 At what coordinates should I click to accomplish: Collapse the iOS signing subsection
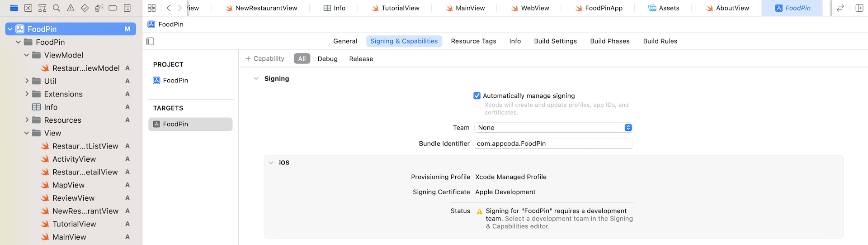click(271, 163)
